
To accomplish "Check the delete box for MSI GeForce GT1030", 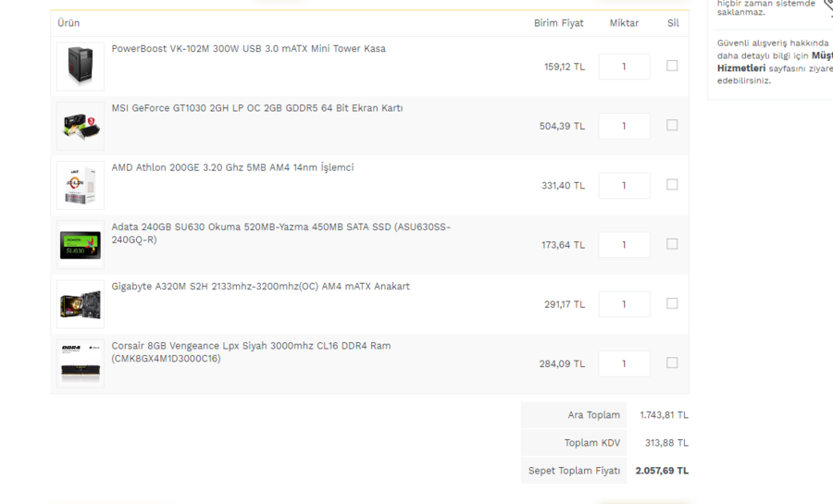I will click(672, 125).
